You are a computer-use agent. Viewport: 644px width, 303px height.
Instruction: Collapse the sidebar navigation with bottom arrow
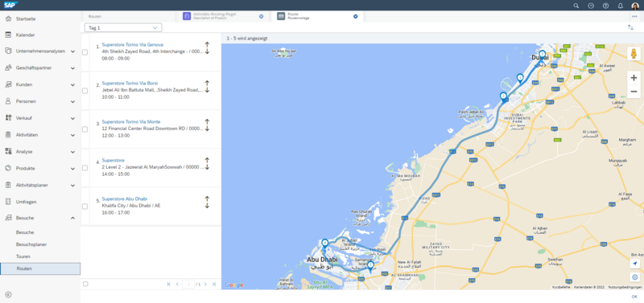coord(8,294)
